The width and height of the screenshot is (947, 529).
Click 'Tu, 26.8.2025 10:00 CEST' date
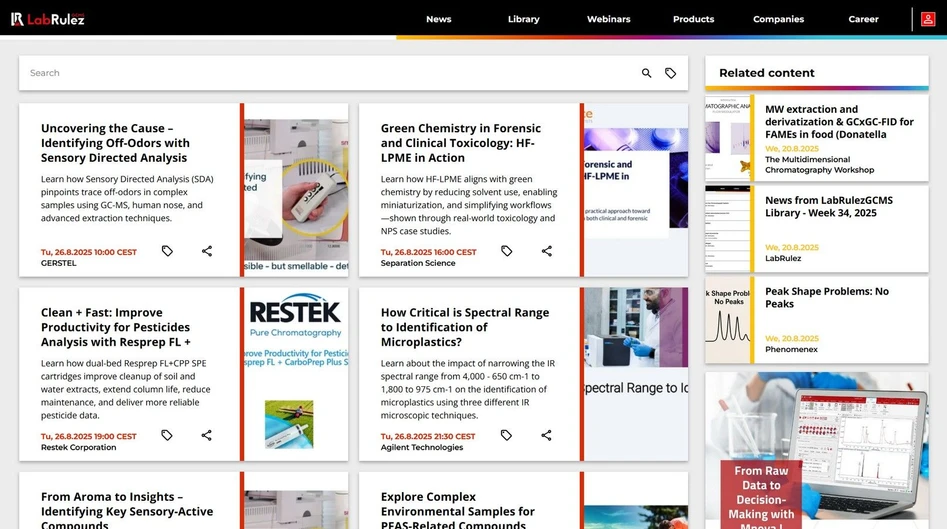tap(89, 252)
